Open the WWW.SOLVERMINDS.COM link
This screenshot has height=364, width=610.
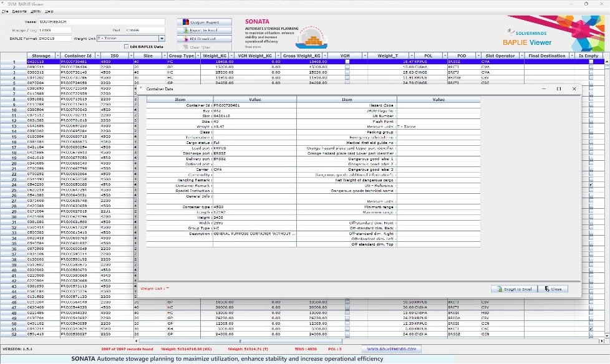tap(392, 349)
